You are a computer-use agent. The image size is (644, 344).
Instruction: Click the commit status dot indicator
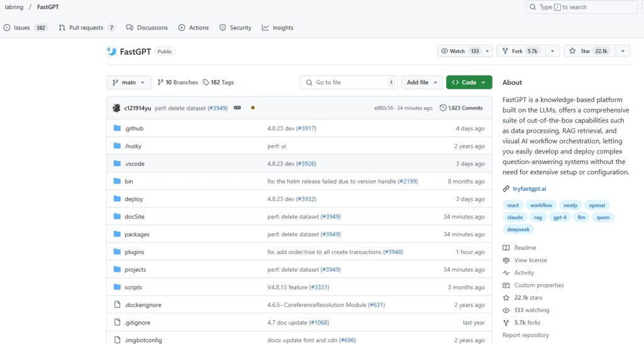[253, 108]
